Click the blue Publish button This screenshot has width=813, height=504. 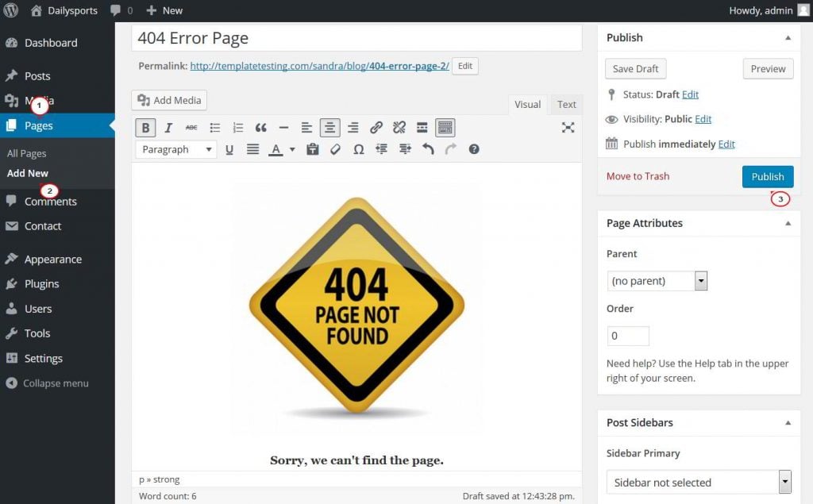(767, 176)
